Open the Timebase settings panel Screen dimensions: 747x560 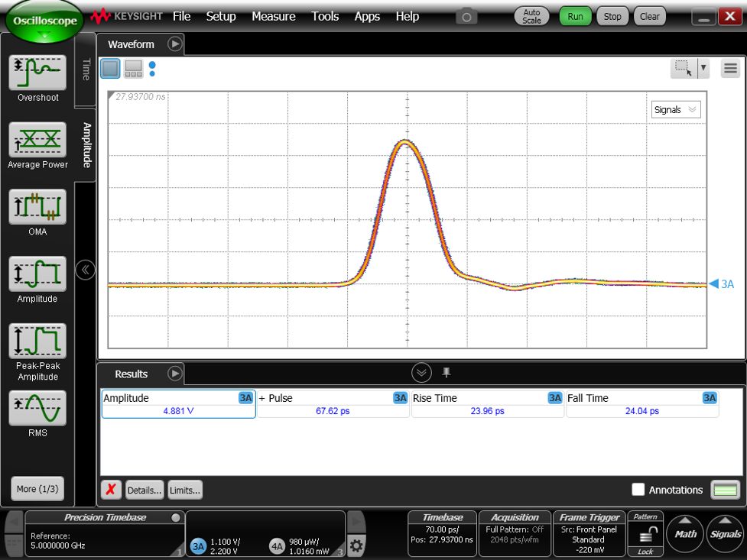443,533
